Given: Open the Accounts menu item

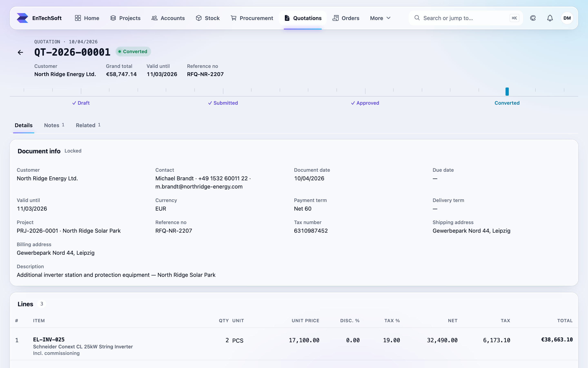Looking at the screenshot, I should tap(168, 18).
